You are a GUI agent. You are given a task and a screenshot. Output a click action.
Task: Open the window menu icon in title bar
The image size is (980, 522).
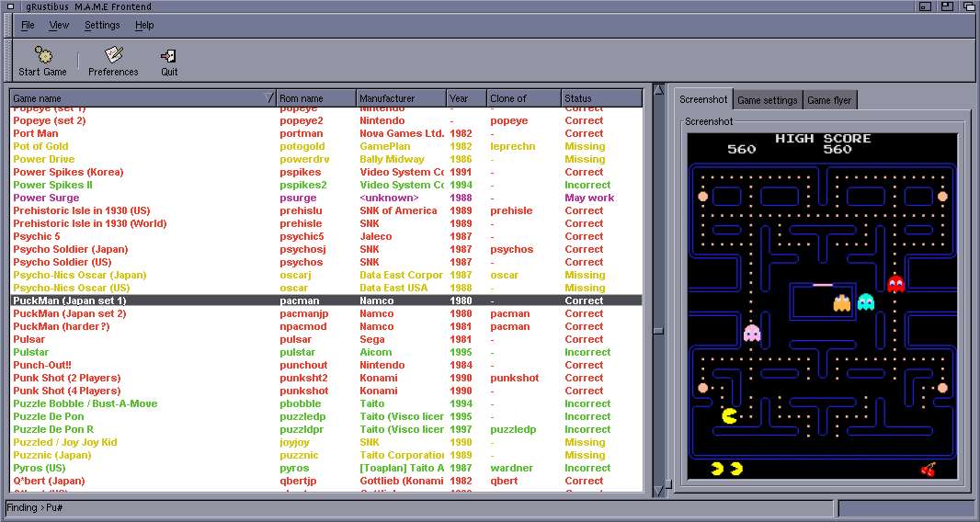pyautogui.click(x=10, y=7)
